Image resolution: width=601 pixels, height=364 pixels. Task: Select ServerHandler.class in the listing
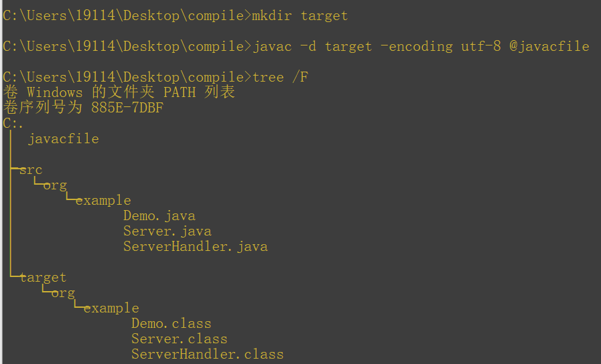[x=207, y=354]
